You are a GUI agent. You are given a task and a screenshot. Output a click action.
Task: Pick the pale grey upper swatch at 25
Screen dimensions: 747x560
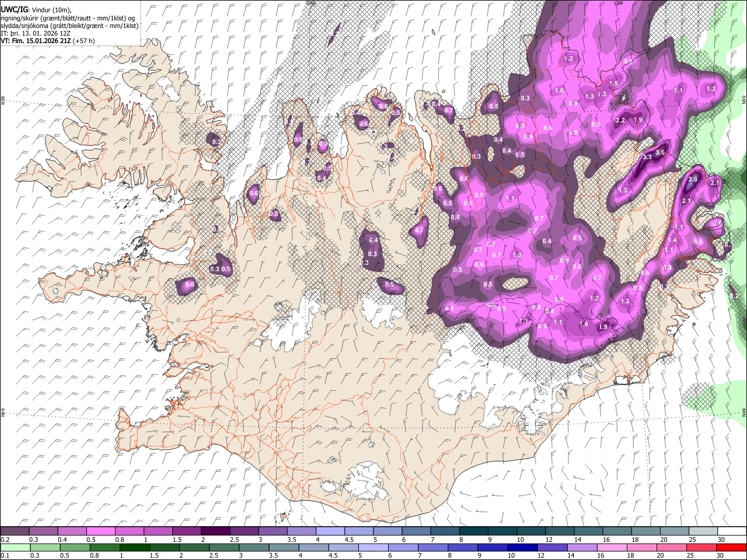[702, 531]
